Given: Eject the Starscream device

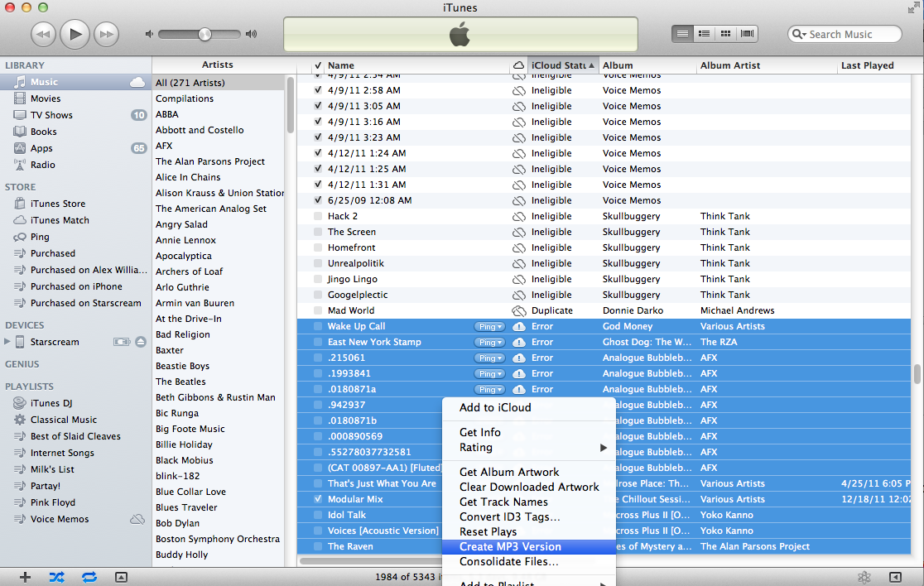Looking at the screenshot, I should (x=141, y=342).
